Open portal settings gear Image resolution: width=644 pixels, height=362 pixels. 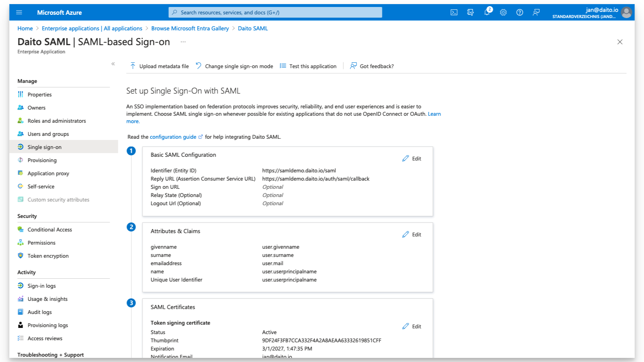click(503, 12)
